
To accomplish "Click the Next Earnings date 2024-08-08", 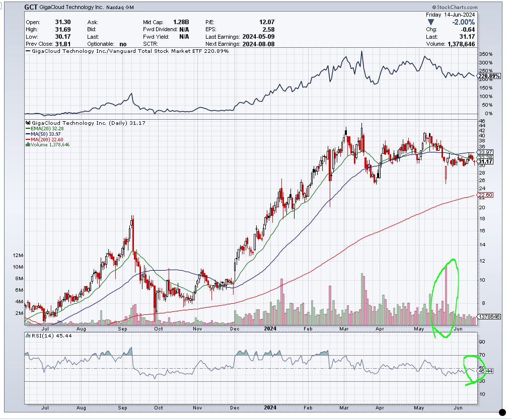I will [x=258, y=44].
